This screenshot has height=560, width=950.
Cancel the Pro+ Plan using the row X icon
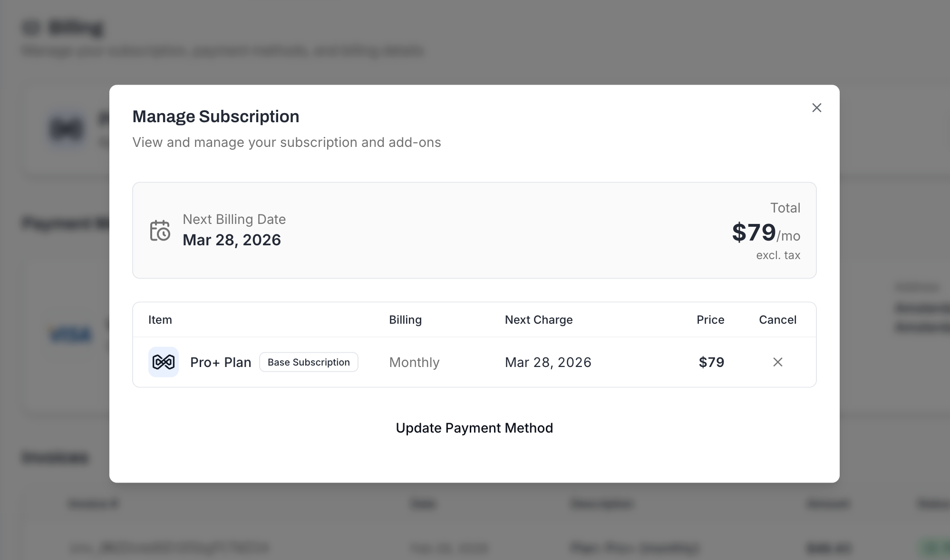pos(777,362)
